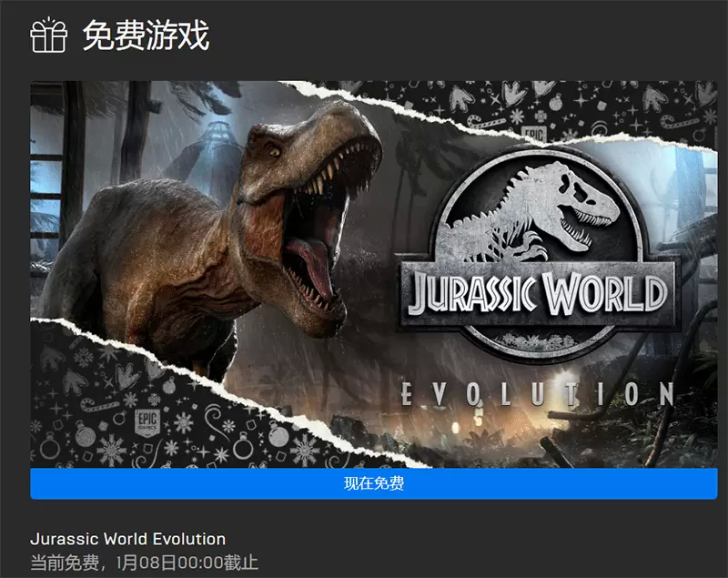Open the Jurassic World Evolution banner image
This screenshot has height=578, width=728.
tap(374, 274)
